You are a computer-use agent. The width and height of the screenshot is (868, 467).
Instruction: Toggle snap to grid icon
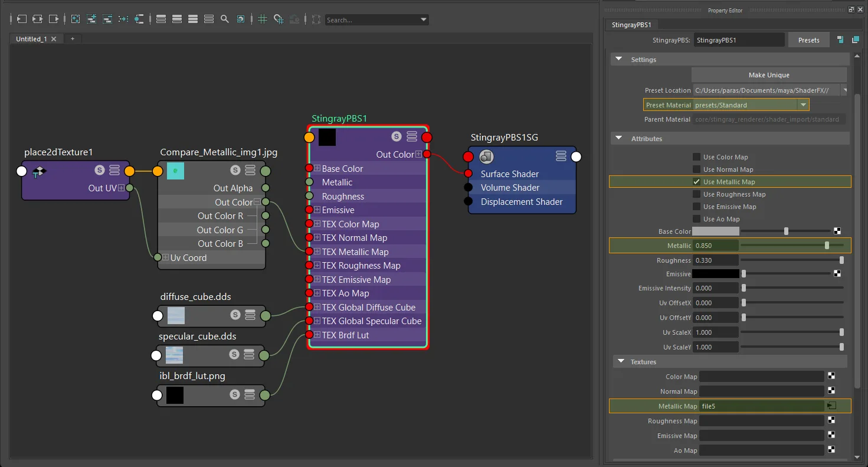(279, 19)
